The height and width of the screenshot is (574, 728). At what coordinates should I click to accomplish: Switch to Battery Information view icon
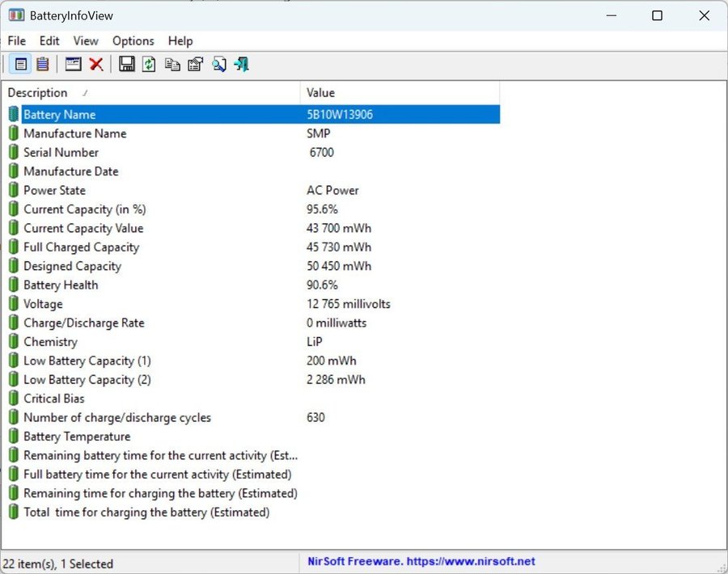coord(21,64)
